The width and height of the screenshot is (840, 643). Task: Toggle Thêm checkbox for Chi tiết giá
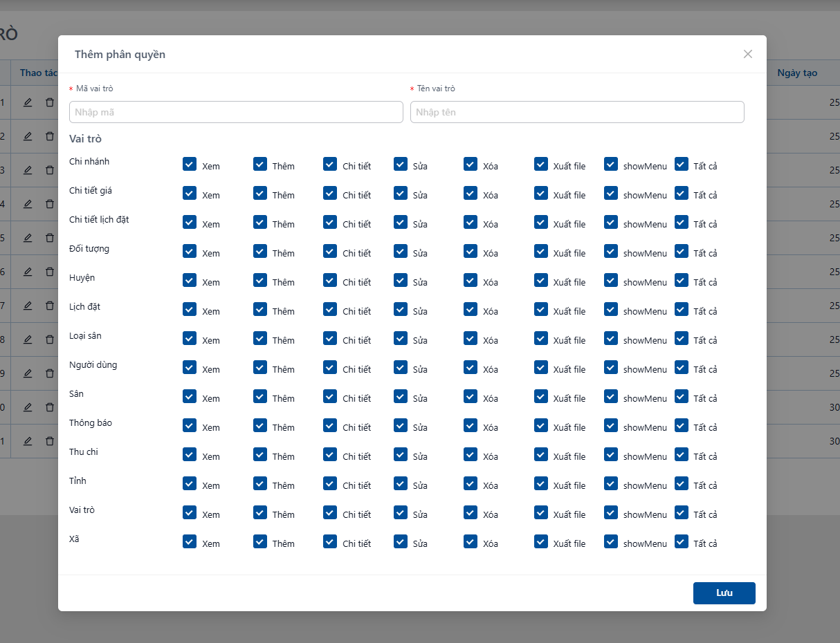tap(260, 193)
